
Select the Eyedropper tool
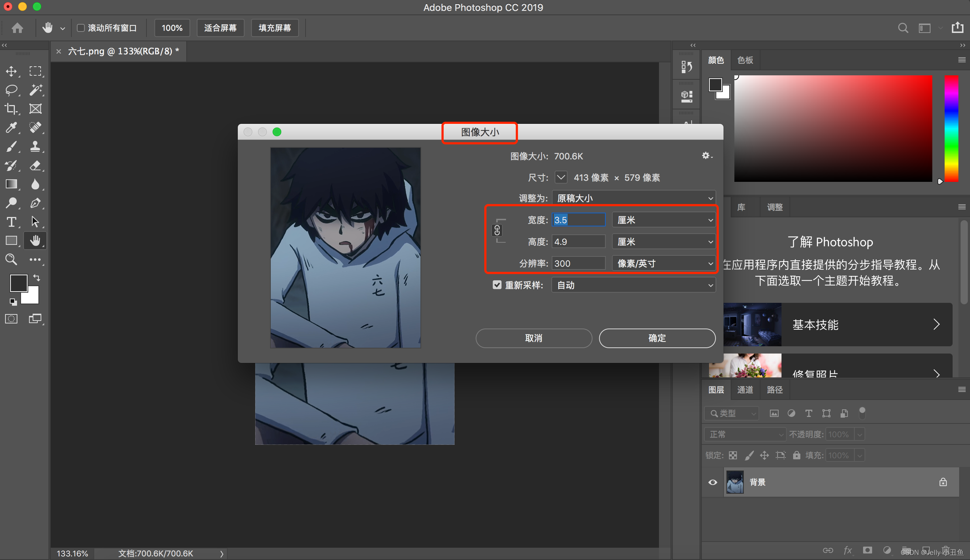[11, 128]
